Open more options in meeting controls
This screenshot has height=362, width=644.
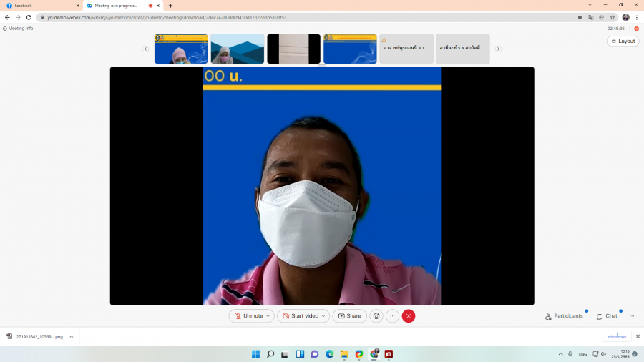(x=392, y=316)
